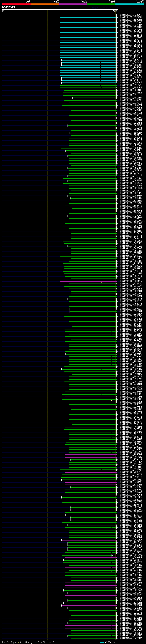The image size is (146, 644).
Task: Open hit UniRef100_B9RRS7
Action: [131, 17]
